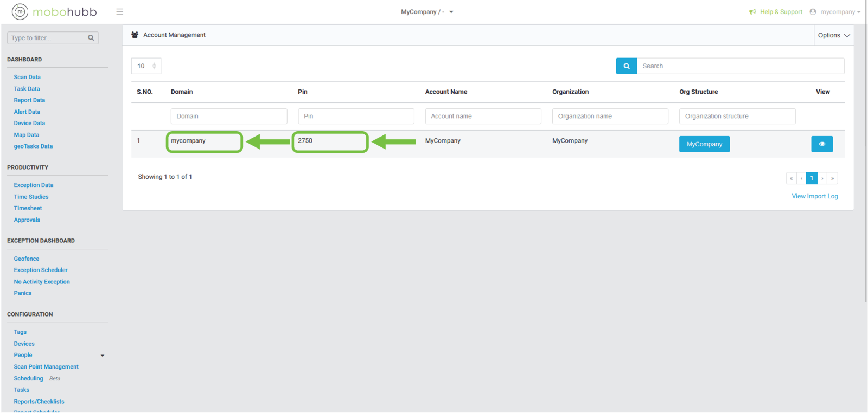Open the MyCompany organization selector dropdown
Viewport: 868px width, 413px height.
tap(427, 12)
